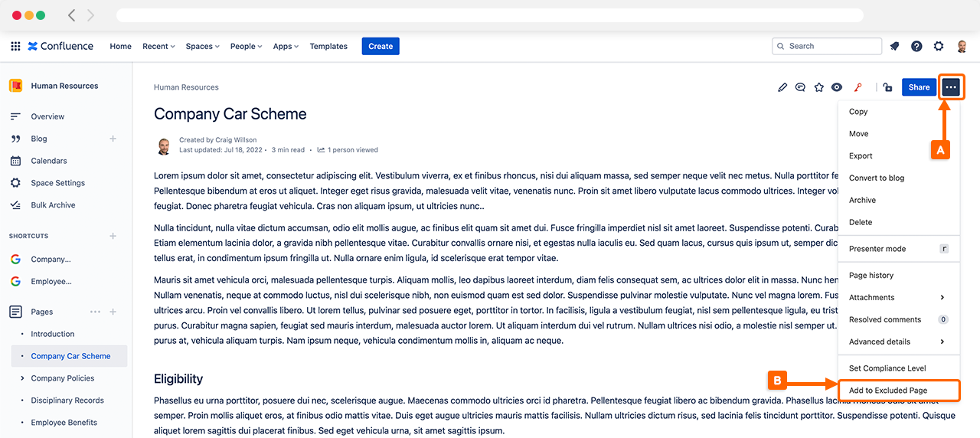Open page restrictions lock icon
The height and width of the screenshot is (438, 980).
pos(887,87)
